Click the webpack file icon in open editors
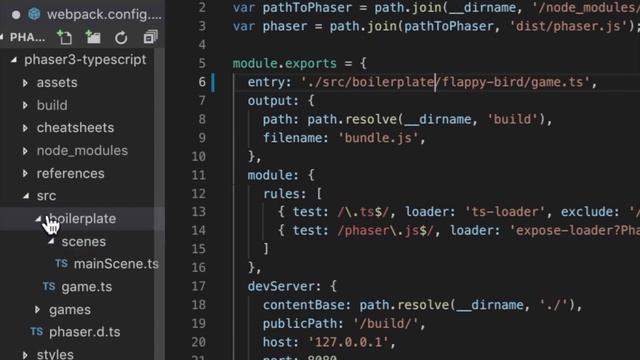The image size is (640, 360). click(x=34, y=14)
